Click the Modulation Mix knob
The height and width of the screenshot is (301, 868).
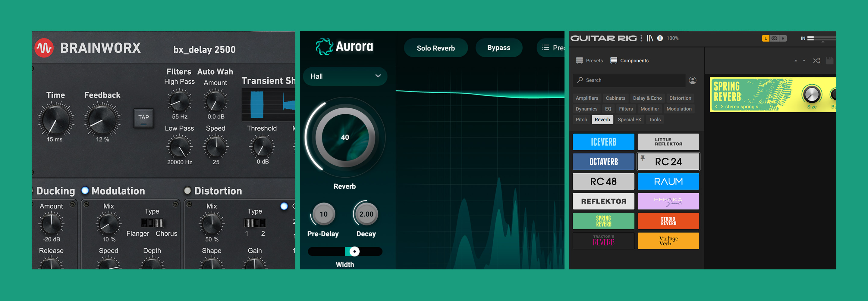[108, 224]
